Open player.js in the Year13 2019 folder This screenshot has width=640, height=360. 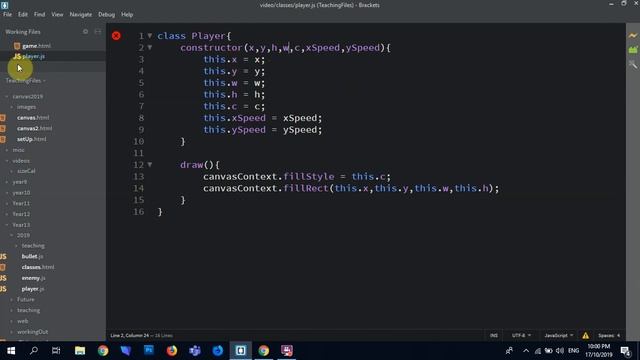(x=33, y=289)
